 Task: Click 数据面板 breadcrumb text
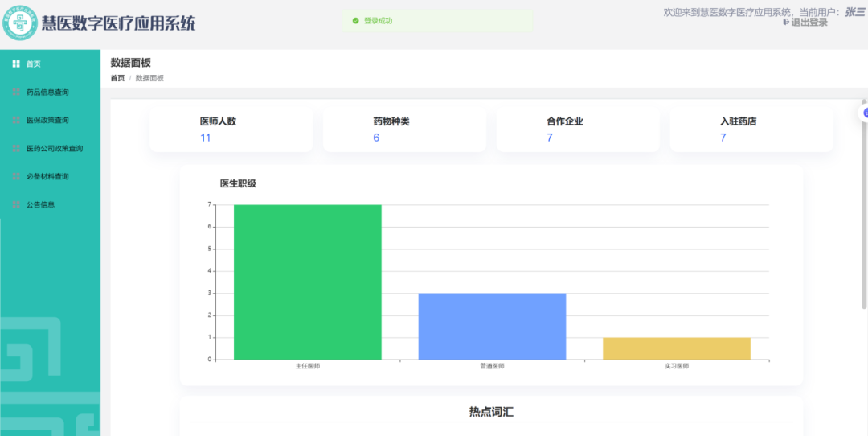point(149,78)
